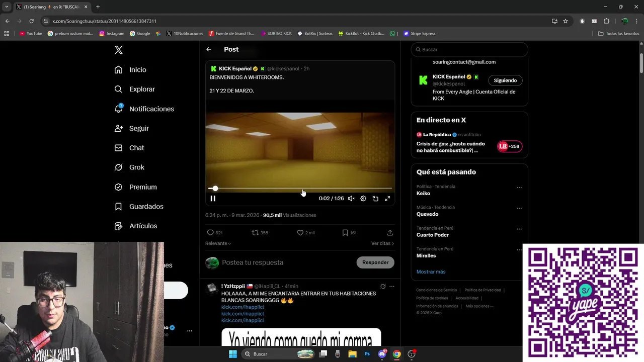Repost the post with 355 reposts

tap(260, 233)
